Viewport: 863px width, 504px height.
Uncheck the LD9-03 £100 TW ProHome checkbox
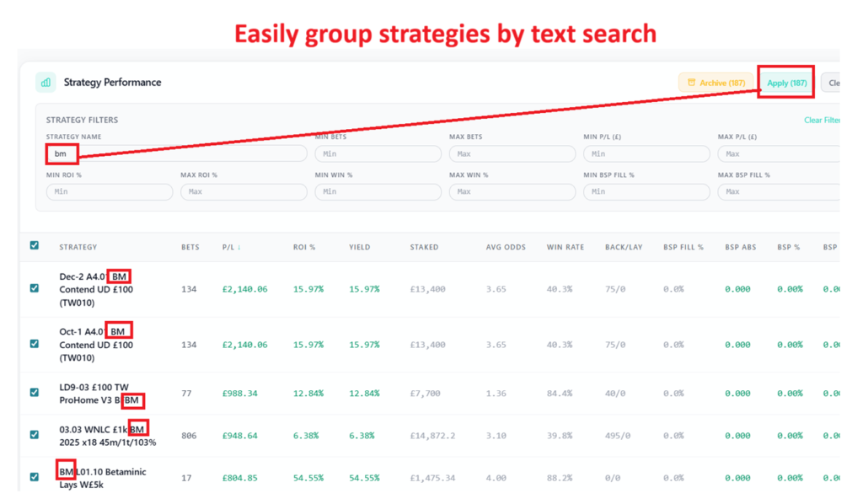click(35, 392)
